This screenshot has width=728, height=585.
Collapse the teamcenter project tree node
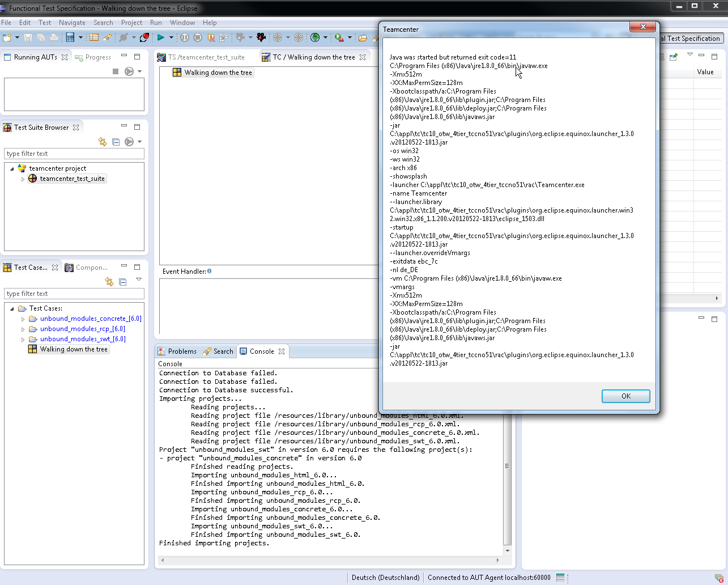(12, 168)
